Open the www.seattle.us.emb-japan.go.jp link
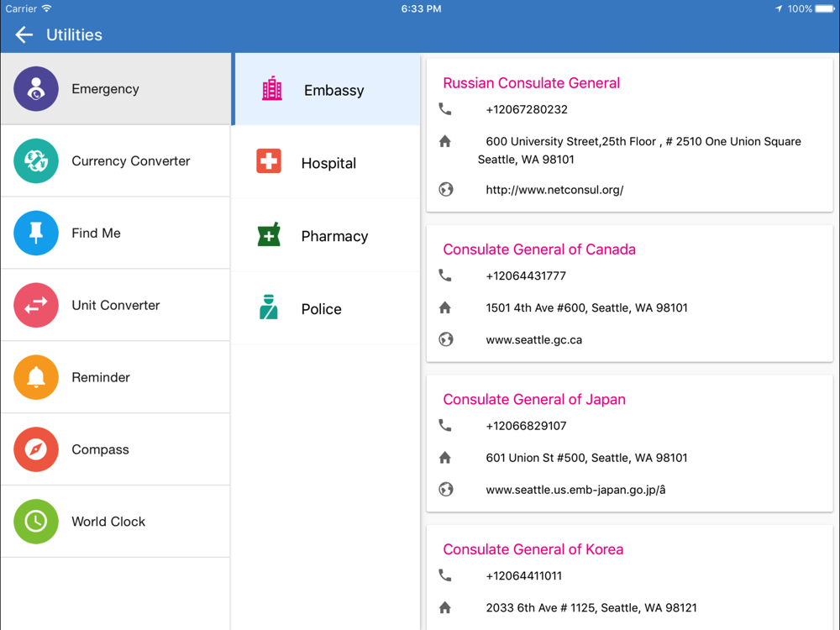Screen dimensions: 840x630 [575, 490]
